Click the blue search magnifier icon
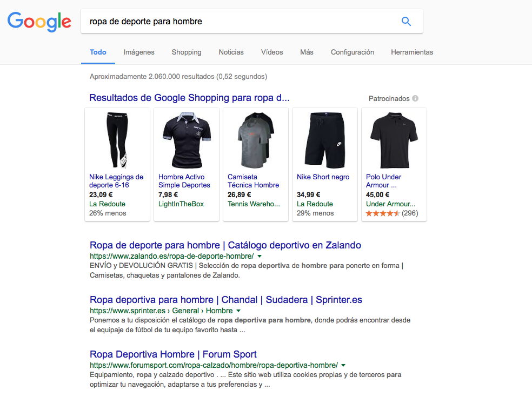Viewport: 532px width, 397px height. [406, 22]
